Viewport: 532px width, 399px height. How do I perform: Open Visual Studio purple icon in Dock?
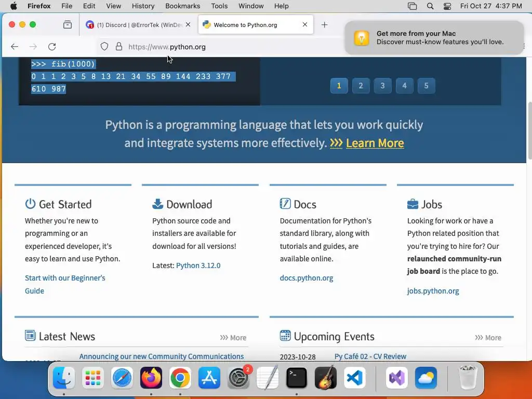(396, 378)
